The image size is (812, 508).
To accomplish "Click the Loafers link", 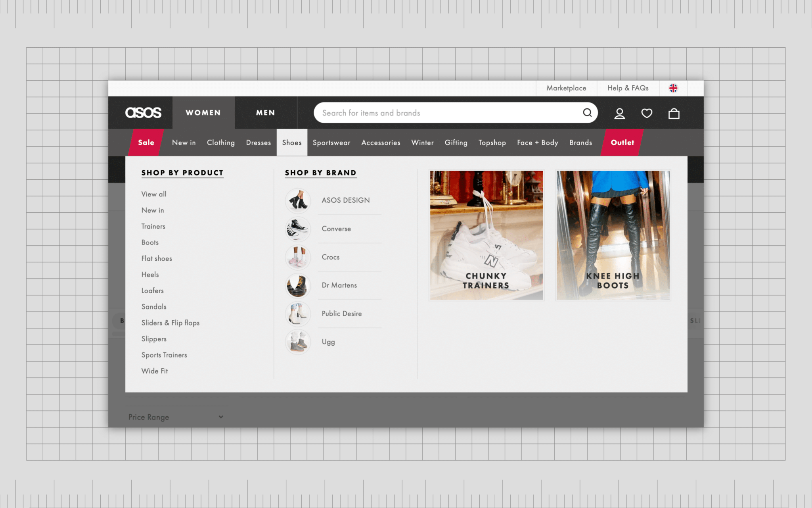I will click(x=153, y=291).
